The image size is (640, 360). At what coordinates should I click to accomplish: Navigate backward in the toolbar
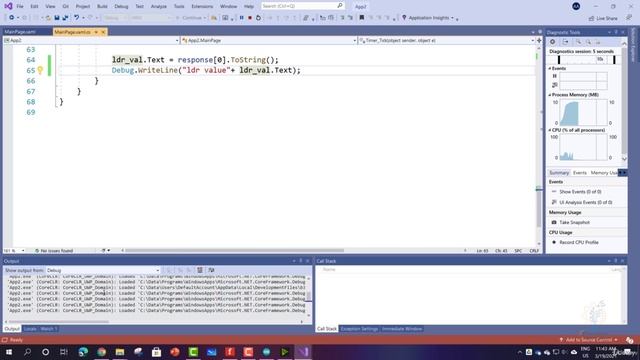point(11,18)
